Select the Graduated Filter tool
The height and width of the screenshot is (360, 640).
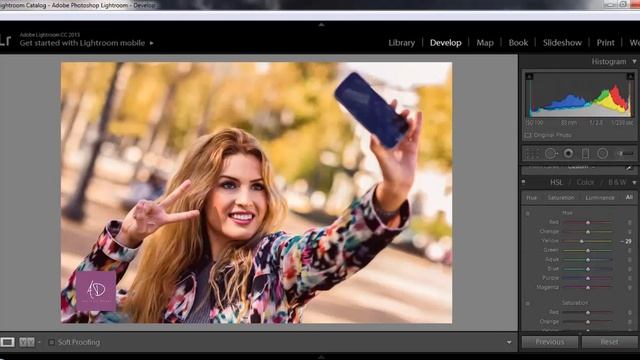point(585,153)
